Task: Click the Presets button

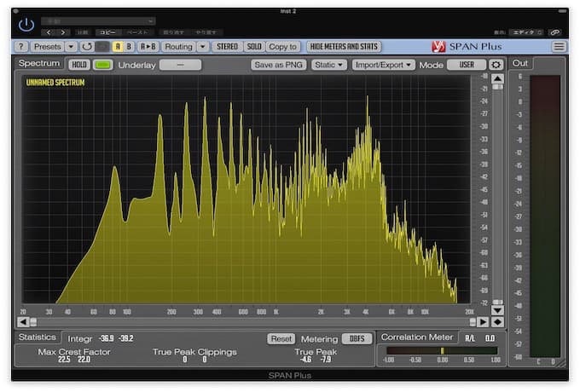Action: (48, 47)
